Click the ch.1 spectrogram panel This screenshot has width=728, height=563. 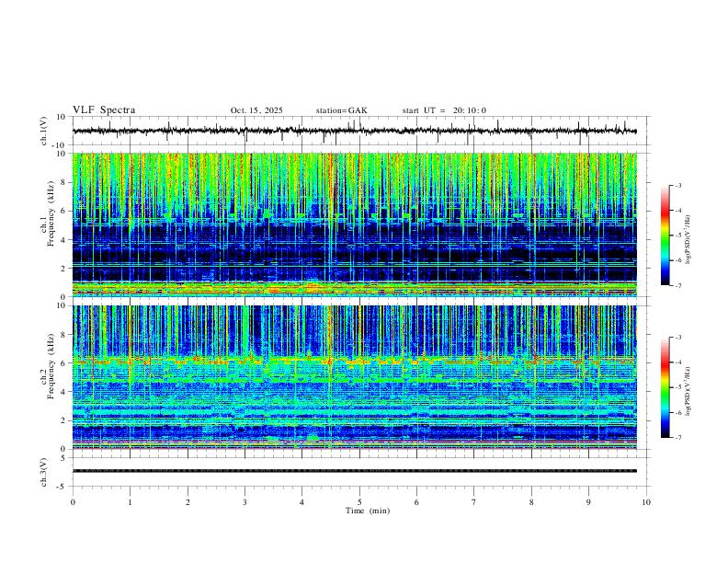click(355, 224)
